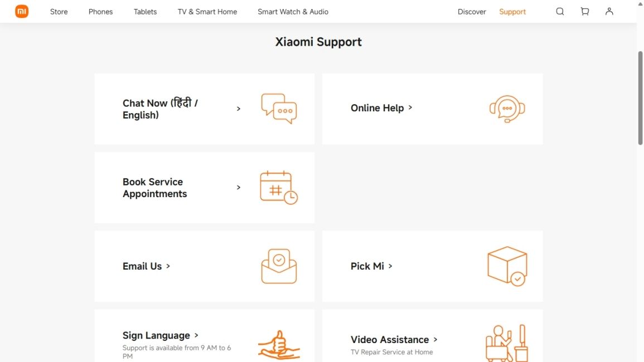The width and height of the screenshot is (644, 362).
Task: Click the Xiaomi Mi logo
Action: pyautogui.click(x=22, y=12)
